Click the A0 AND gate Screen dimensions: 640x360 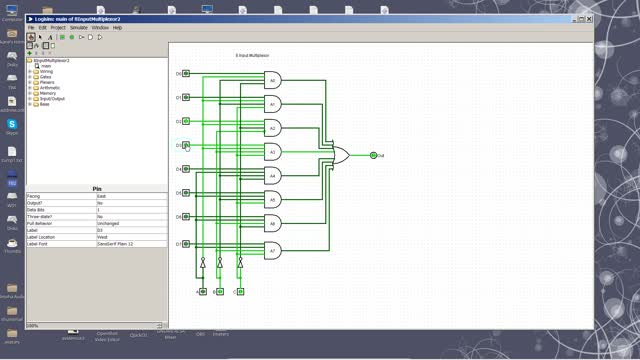(273, 80)
